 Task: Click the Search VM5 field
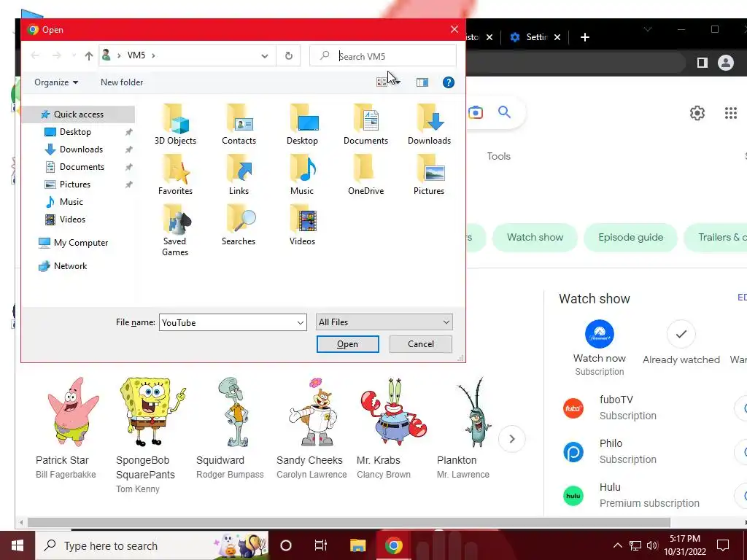(383, 56)
